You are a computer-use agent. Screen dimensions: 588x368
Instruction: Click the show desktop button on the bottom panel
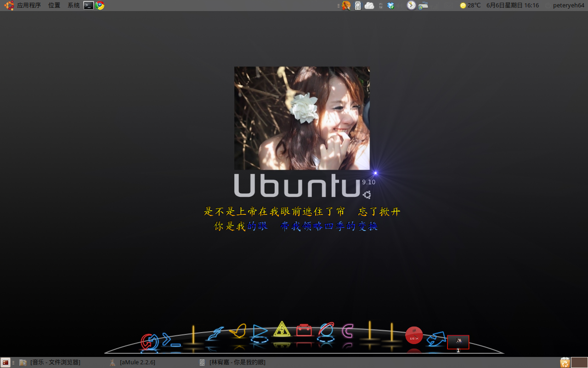pyautogui.click(x=6, y=362)
